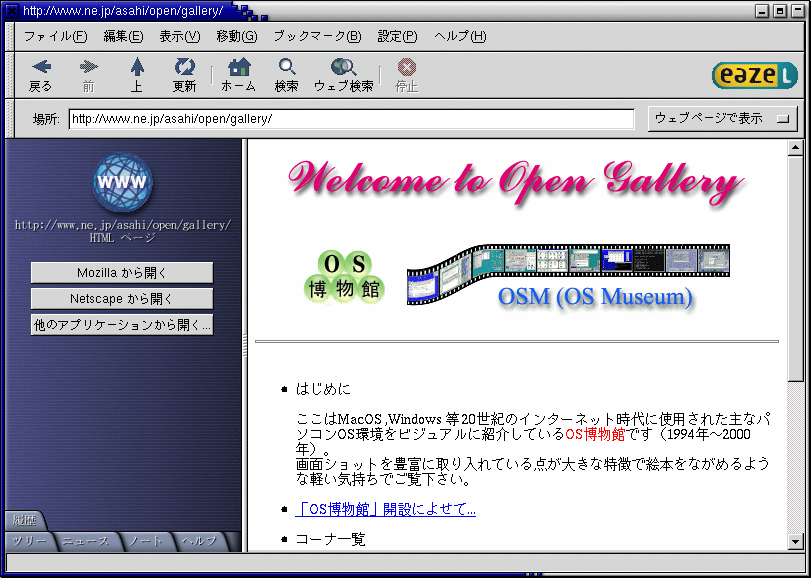Click the WWW globe icon in sidebar

123,181
